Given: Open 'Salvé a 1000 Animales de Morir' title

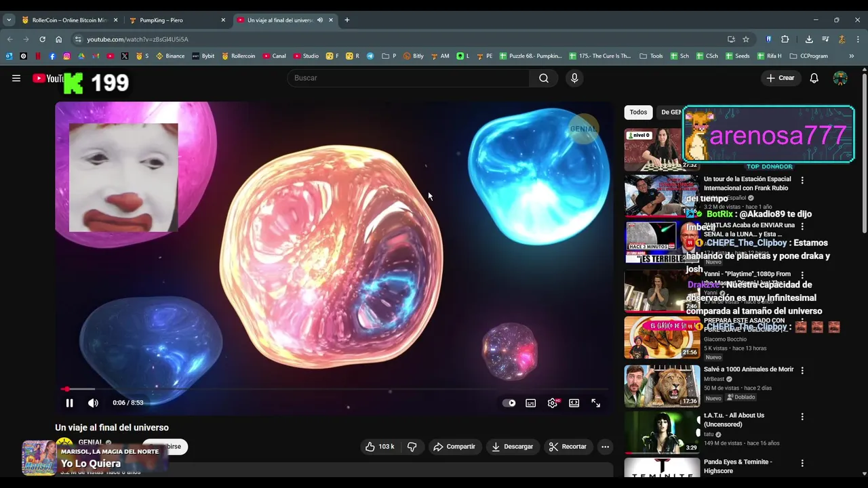Looking at the screenshot, I should [x=749, y=369].
